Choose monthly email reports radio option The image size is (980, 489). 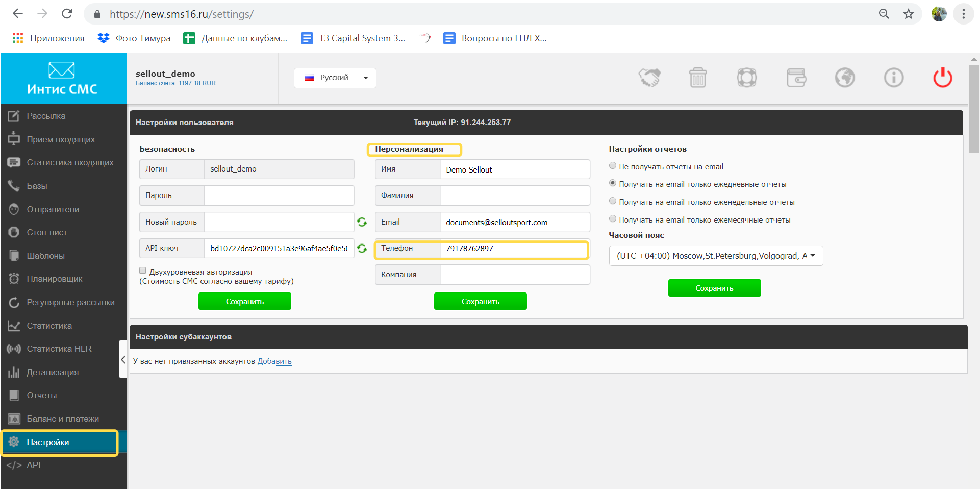[613, 219]
